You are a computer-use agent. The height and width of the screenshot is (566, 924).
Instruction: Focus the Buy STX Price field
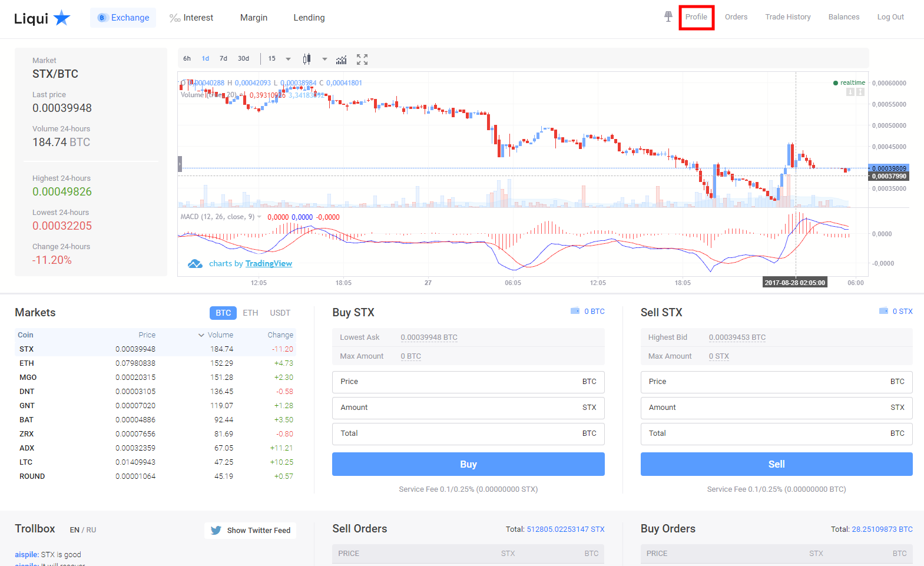pos(468,382)
